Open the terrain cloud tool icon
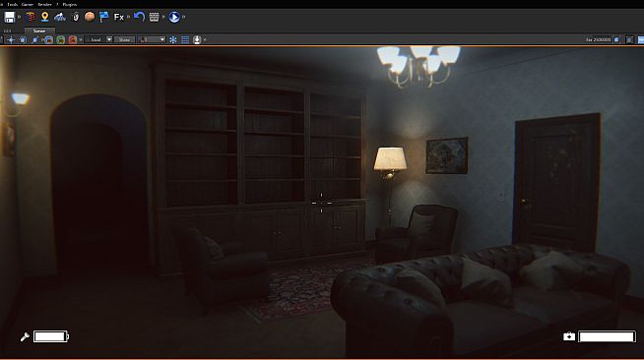This screenshot has height=360, width=644. (x=60, y=17)
